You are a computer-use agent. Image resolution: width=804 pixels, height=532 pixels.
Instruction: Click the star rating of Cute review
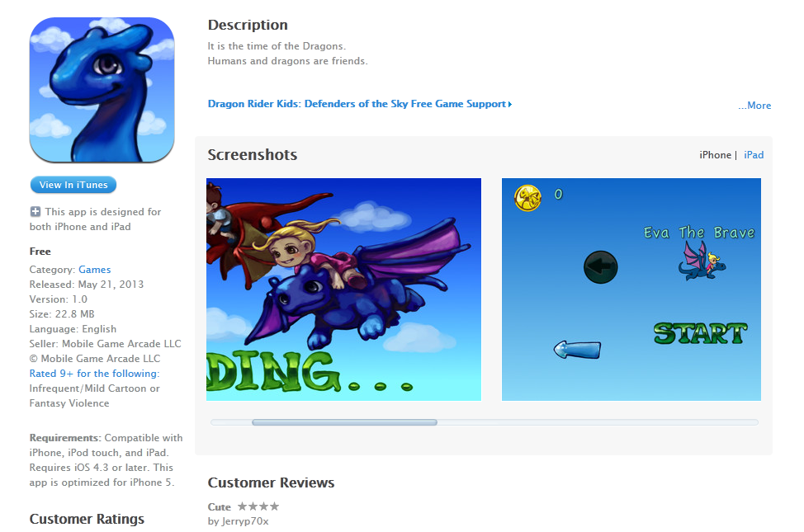click(x=258, y=506)
